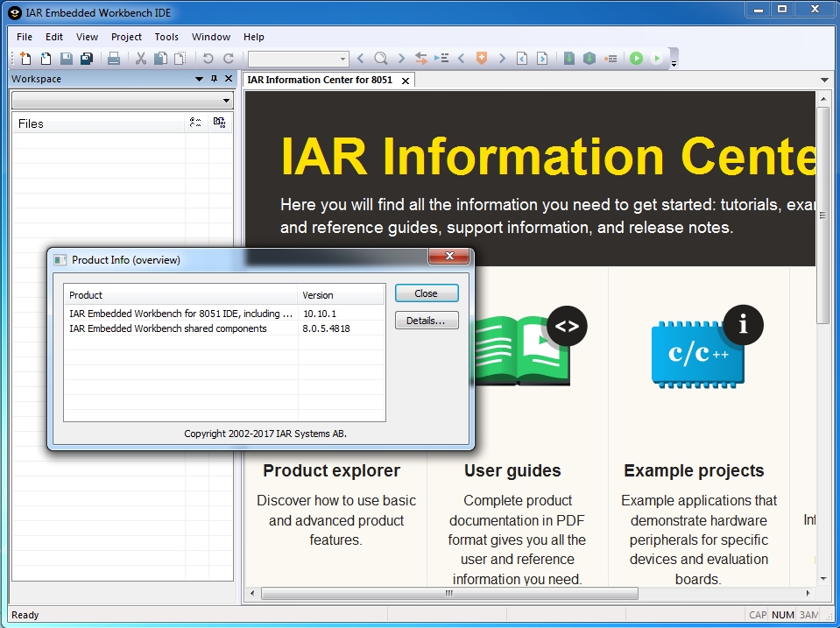The image size is (840, 628).
Task: Click the Save All toolbar icon
Action: coord(87,59)
